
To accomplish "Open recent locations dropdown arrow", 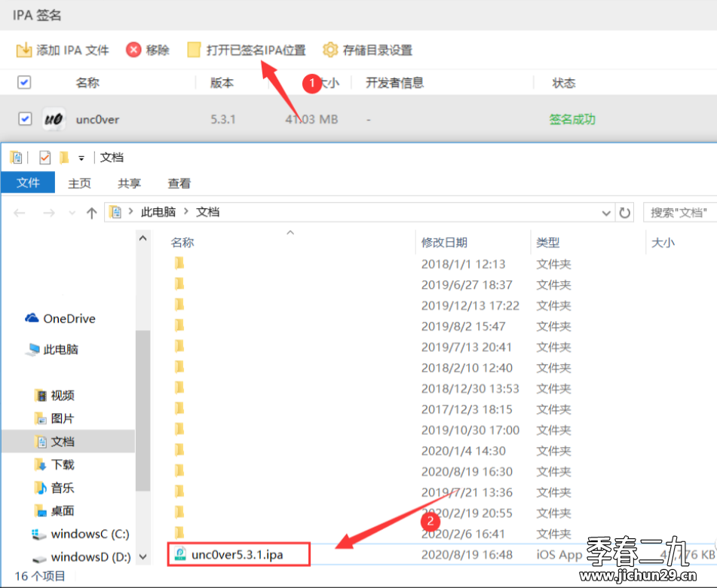I will tap(72, 213).
